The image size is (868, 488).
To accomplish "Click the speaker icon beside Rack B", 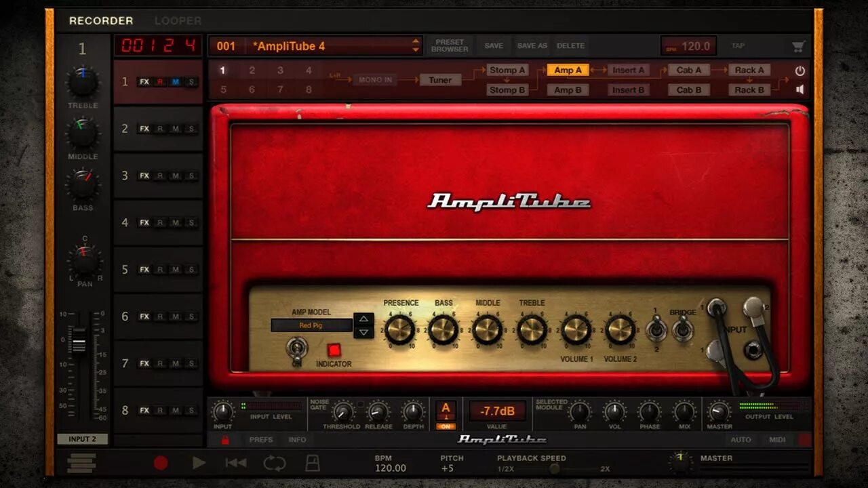I will (800, 89).
